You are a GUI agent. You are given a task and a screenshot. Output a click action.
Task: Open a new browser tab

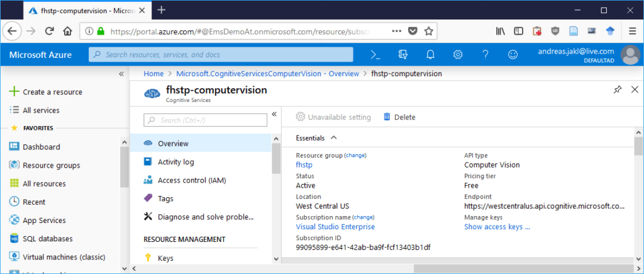[162, 10]
